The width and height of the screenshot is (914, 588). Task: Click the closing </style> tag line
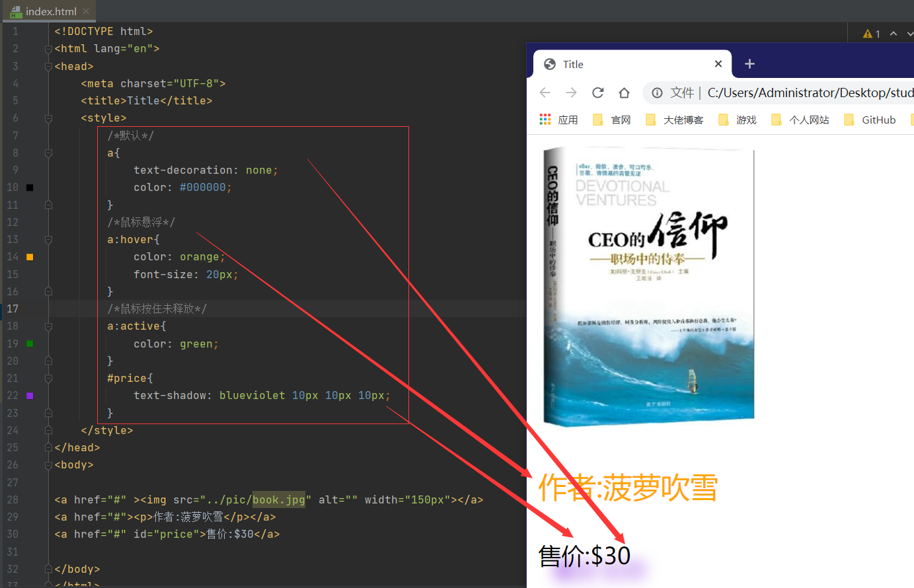pos(107,431)
